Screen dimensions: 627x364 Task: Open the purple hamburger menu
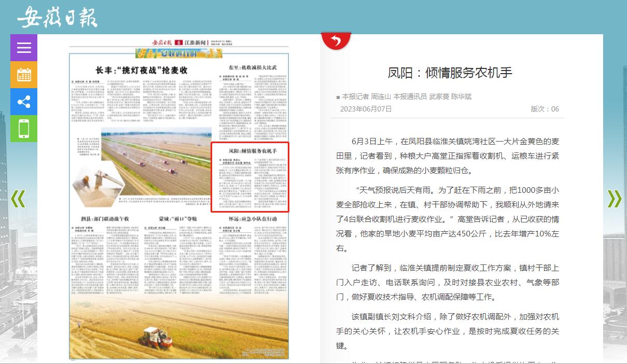click(x=24, y=48)
